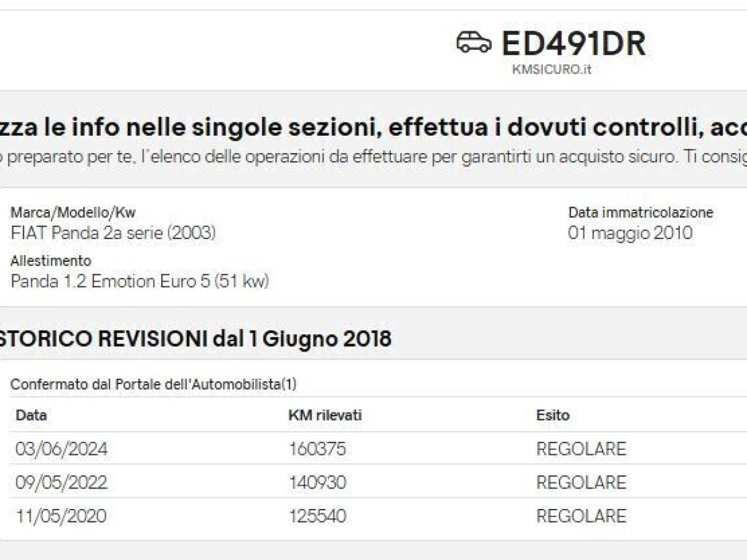Select the 09/05/2022 revision row date
747x560 pixels.
[62, 483]
